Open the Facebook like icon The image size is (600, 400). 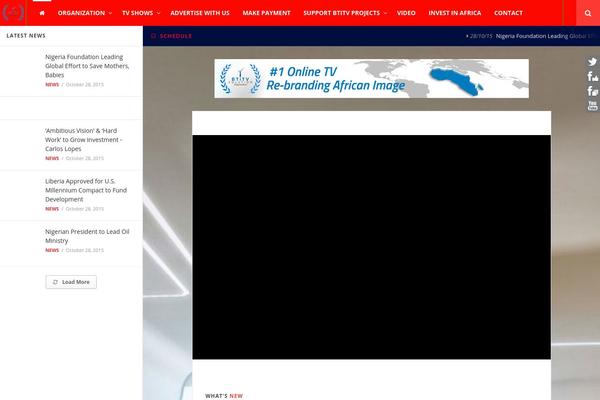(592, 76)
